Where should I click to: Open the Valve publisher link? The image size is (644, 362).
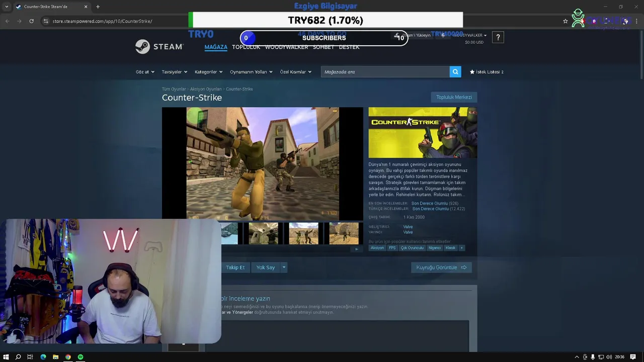408,232
